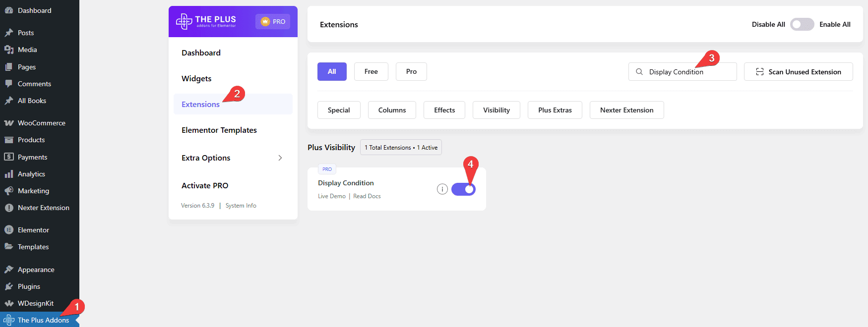Click the Analytics bar chart icon

(x=9, y=174)
